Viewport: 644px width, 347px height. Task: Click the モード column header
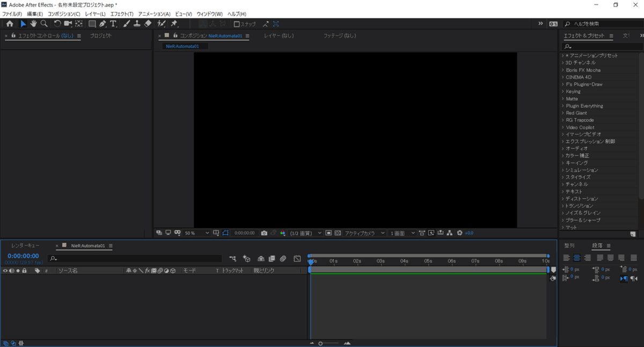(x=189, y=271)
